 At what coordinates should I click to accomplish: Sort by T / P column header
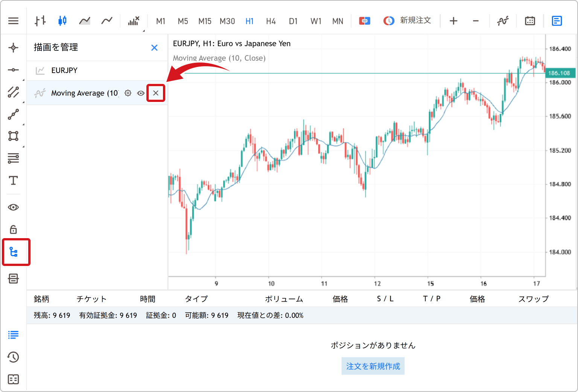432,299
